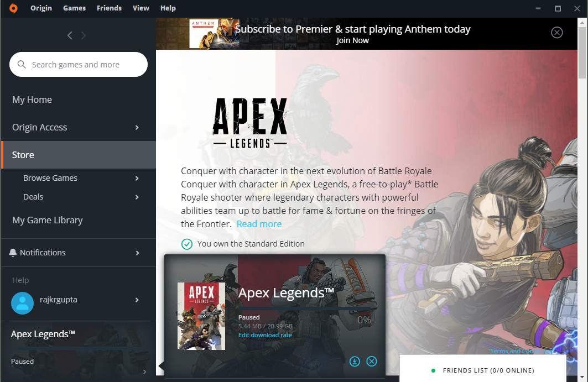The image size is (588, 382).
Task: Resume Apex Legends download icon
Action: (355, 362)
